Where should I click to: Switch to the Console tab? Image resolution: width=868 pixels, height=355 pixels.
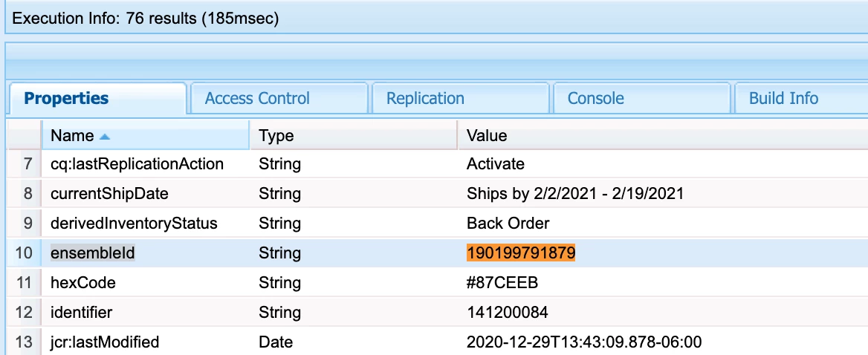(x=595, y=98)
